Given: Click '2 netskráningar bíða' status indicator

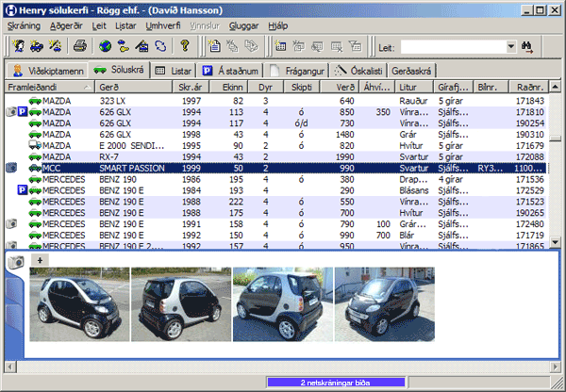Looking at the screenshot, I should point(336,383).
